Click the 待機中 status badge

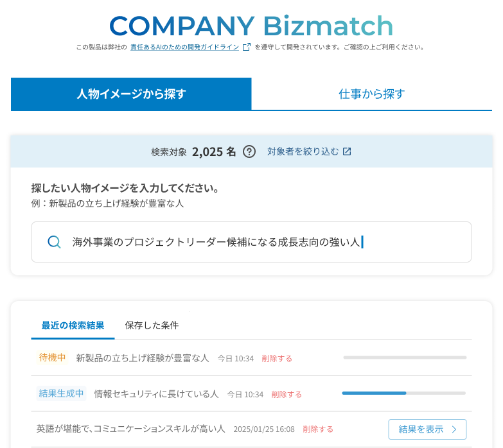[53, 358]
